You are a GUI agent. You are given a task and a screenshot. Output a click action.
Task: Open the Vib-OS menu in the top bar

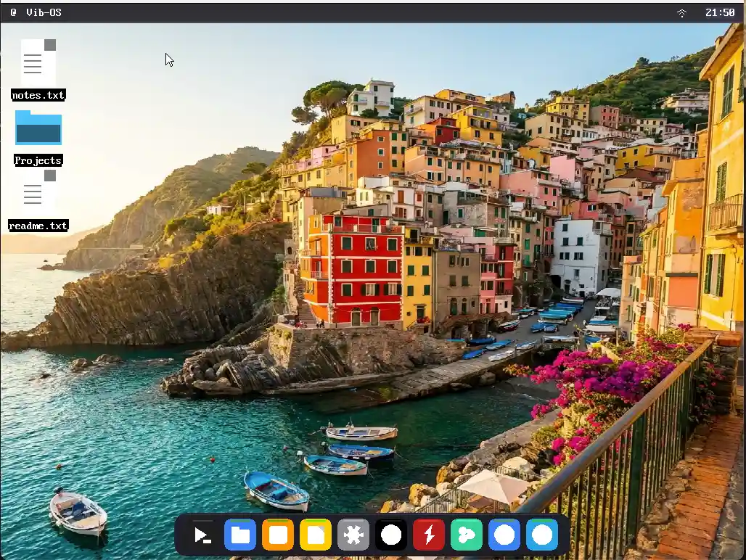point(44,12)
